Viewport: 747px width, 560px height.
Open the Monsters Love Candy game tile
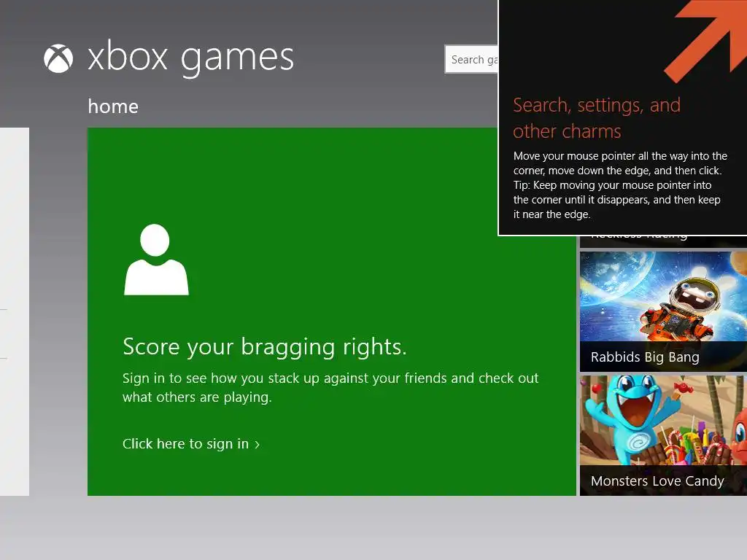tap(663, 435)
